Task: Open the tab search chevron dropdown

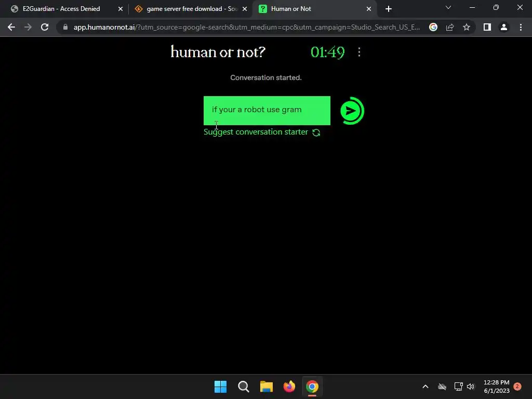Action: tap(448, 7)
